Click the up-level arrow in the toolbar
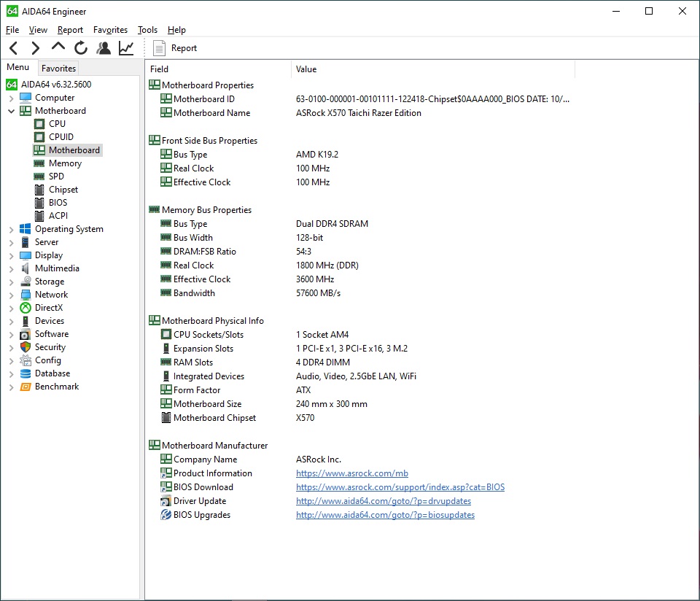This screenshot has height=601, width=700. tap(58, 47)
